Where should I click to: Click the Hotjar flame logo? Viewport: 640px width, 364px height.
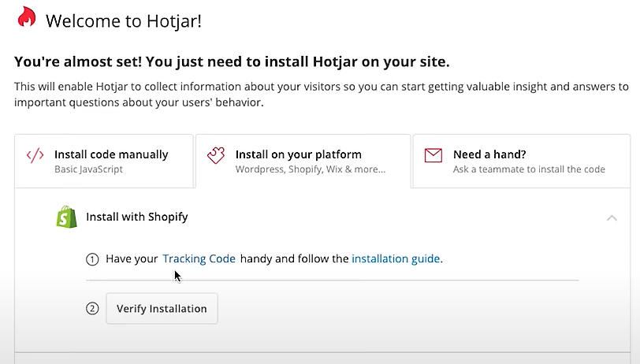click(x=27, y=17)
